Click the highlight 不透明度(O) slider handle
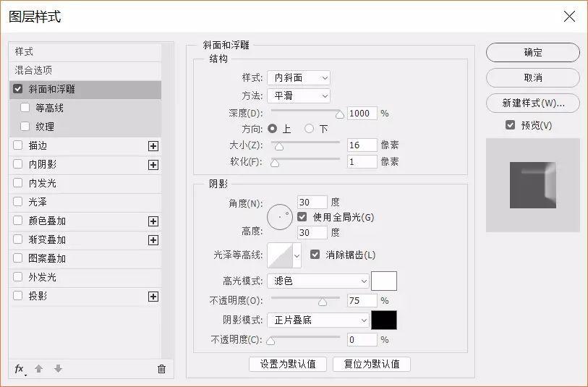 (323, 302)
